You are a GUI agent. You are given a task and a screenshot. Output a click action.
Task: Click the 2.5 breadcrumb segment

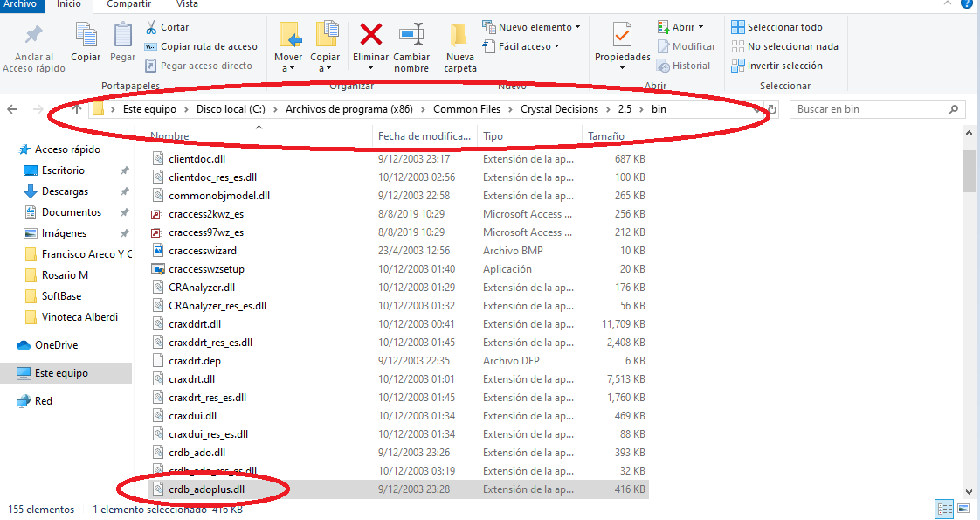tap(625, 109)
